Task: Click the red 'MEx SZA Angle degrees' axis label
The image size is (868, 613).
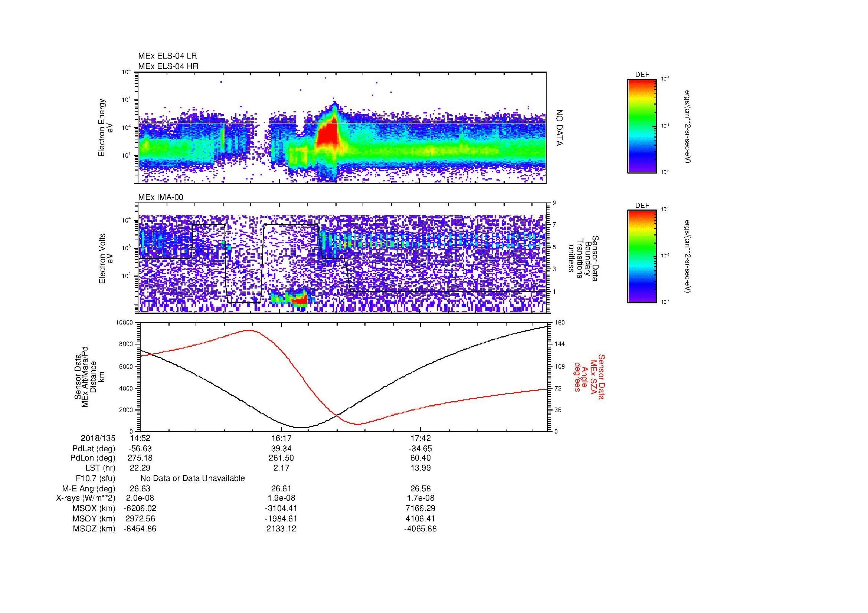Action: click(x=589, y=376)
